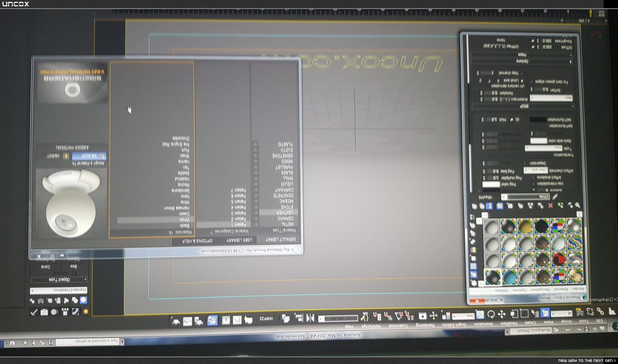Click the VRayMtl material type button
Viewport: 618px width, 364px height.
pyautogui.click(x=485, y=197)
